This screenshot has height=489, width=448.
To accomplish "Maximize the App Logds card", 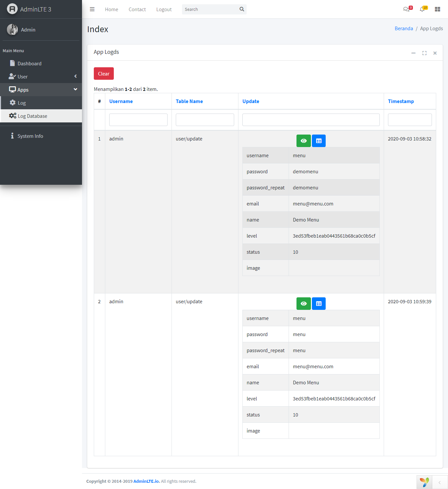I will [424, 53].
